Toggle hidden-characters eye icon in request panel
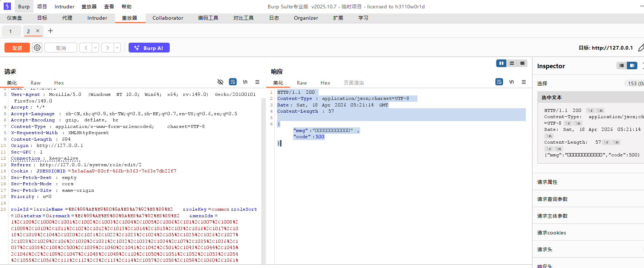Screen dimensions: 644x268 tap(220, 82)
